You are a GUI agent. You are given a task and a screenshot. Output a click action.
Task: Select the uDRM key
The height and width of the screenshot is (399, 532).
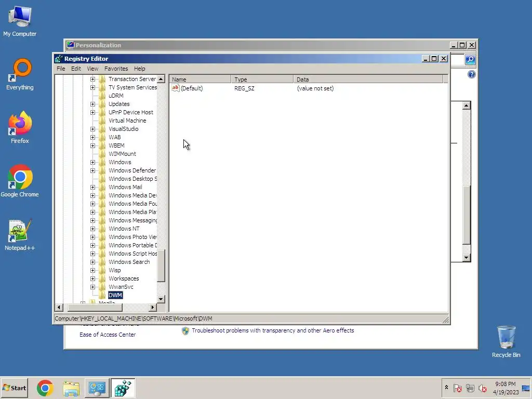116,96
